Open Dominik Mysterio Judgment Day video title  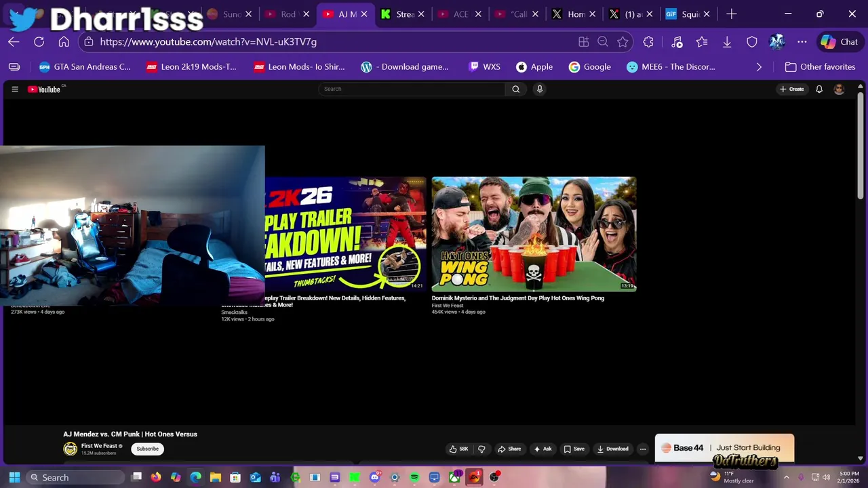click(518, 298)
